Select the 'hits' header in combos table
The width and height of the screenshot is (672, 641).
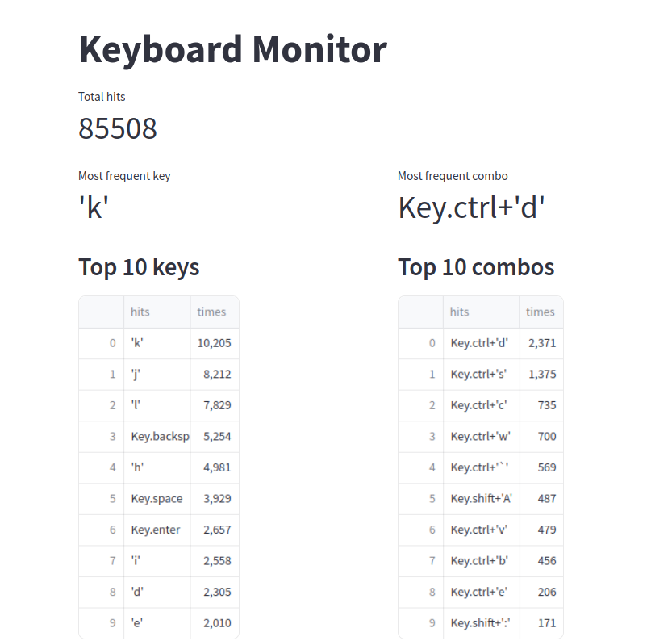pos(482,312)
